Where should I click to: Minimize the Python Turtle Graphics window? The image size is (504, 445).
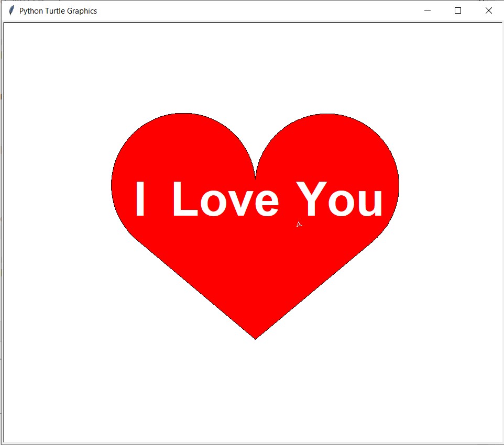(427, 10)
